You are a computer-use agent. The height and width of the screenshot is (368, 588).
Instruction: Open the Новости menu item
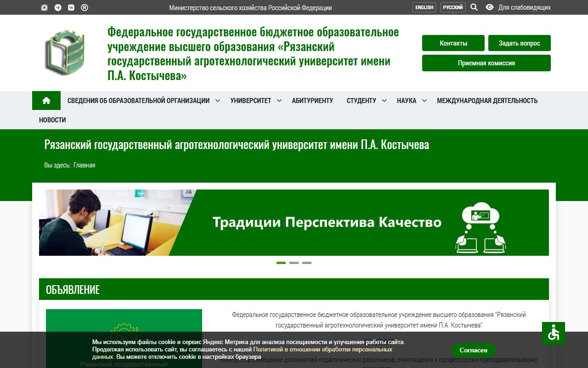point(52,120)
